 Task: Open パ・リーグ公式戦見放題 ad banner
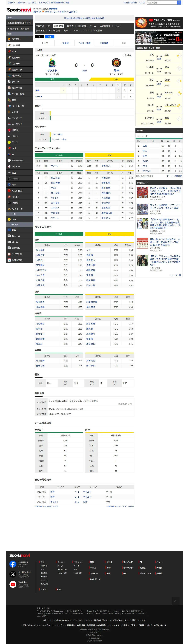coord(159,37)
